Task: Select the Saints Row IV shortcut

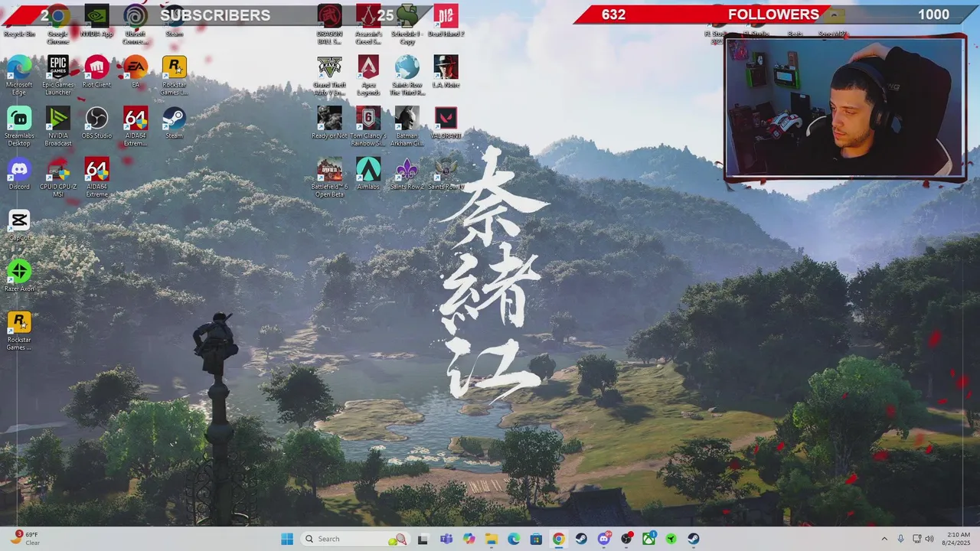Action: [446, 174]
